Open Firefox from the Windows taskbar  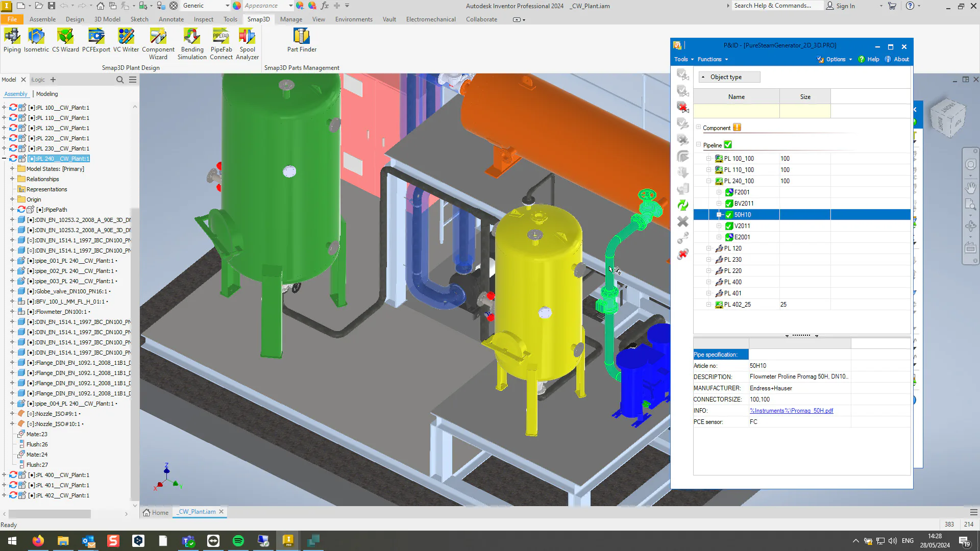[38, 541]
